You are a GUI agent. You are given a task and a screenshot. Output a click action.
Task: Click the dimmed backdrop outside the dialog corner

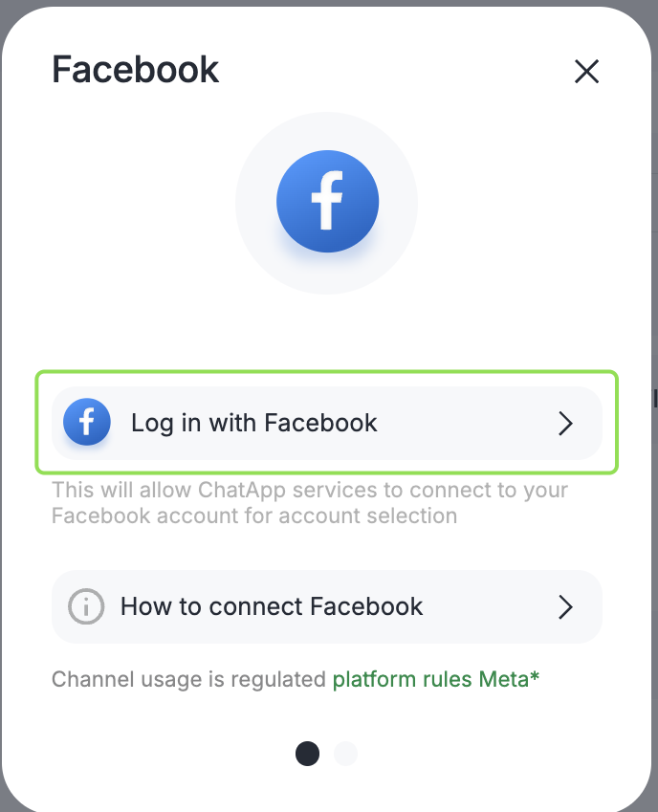tap(8, 8)
